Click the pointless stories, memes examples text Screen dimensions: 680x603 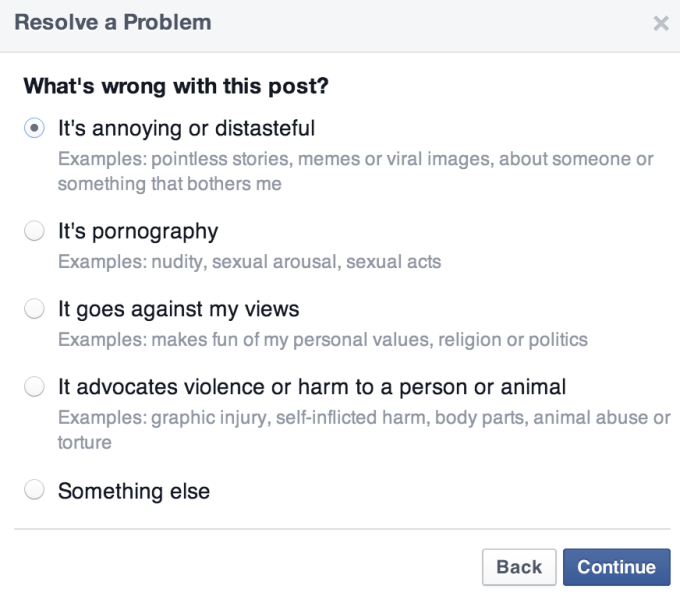coord(355,159)
